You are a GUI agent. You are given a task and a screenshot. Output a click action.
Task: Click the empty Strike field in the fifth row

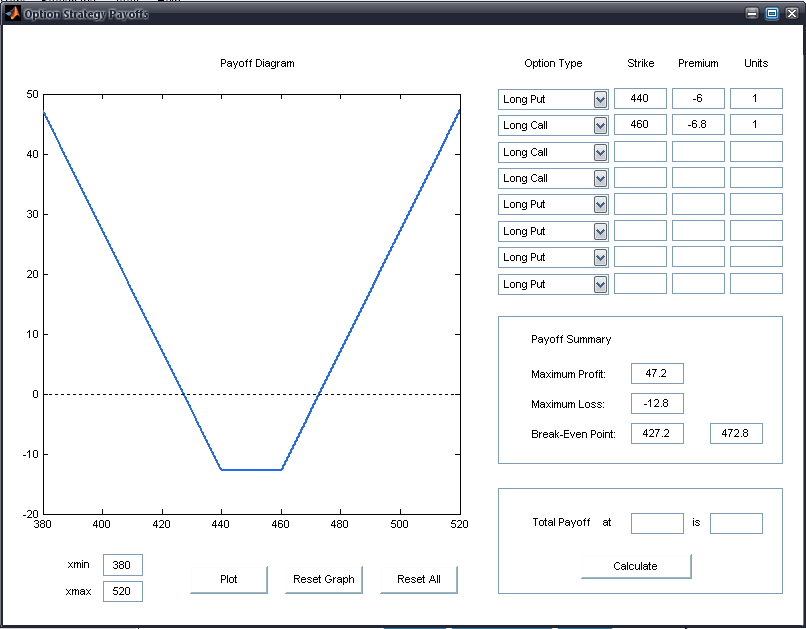(x=640, y=204)
